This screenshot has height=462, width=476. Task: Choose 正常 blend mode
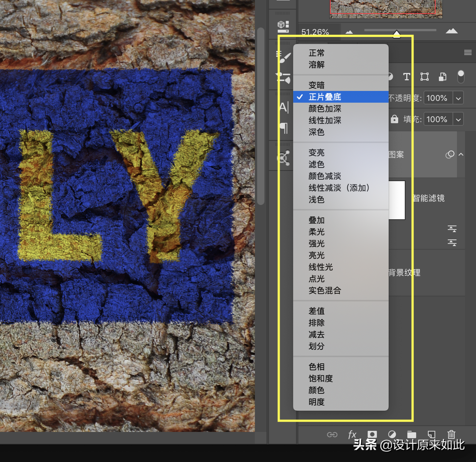tap(341, 53)
